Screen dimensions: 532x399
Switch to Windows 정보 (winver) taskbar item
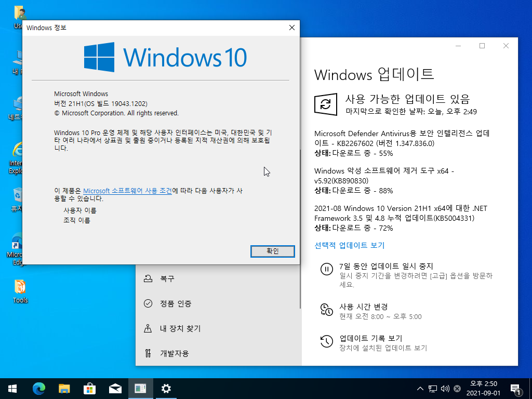[x=140, y=389]
